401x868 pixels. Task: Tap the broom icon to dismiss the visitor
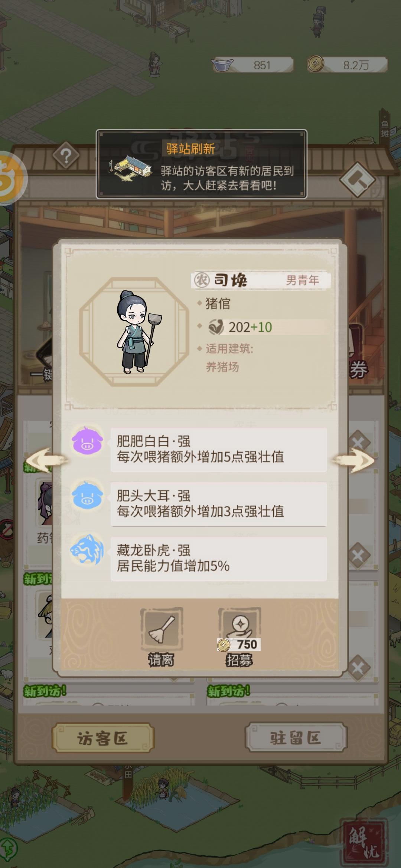point(162,629)
